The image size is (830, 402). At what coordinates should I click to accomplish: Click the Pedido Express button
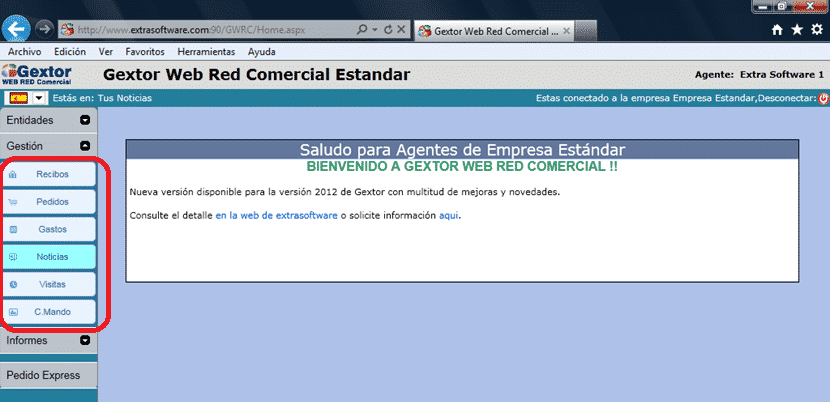49,376
